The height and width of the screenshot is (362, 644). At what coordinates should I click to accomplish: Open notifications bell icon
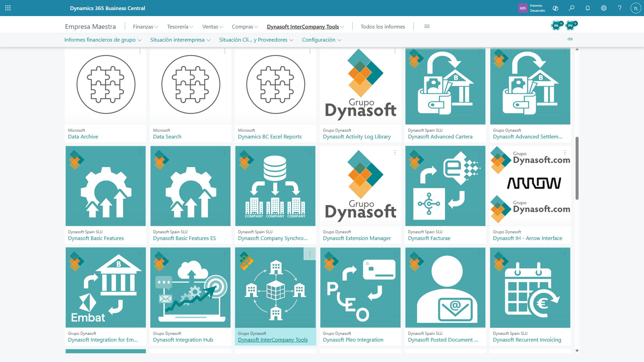pos(588,8)
